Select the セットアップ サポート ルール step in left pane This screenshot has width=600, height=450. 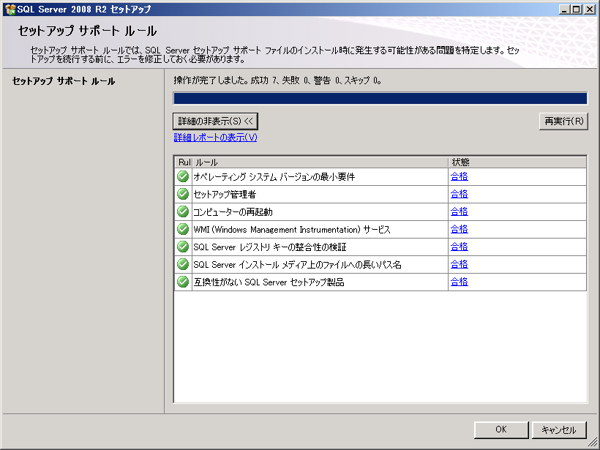pos(64,81)
